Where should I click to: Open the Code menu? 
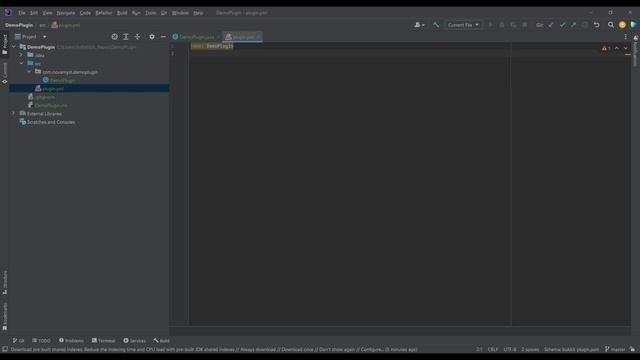click(85, 13)
